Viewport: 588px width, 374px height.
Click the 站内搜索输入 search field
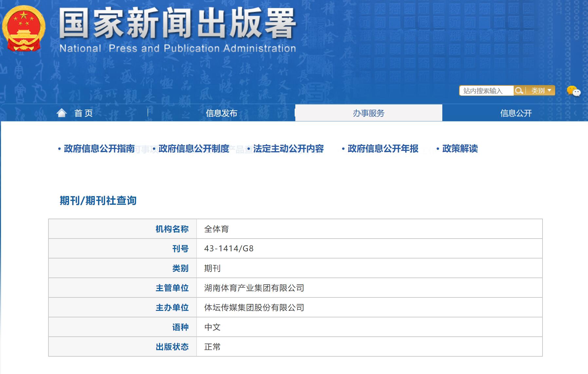coord(487,91)
